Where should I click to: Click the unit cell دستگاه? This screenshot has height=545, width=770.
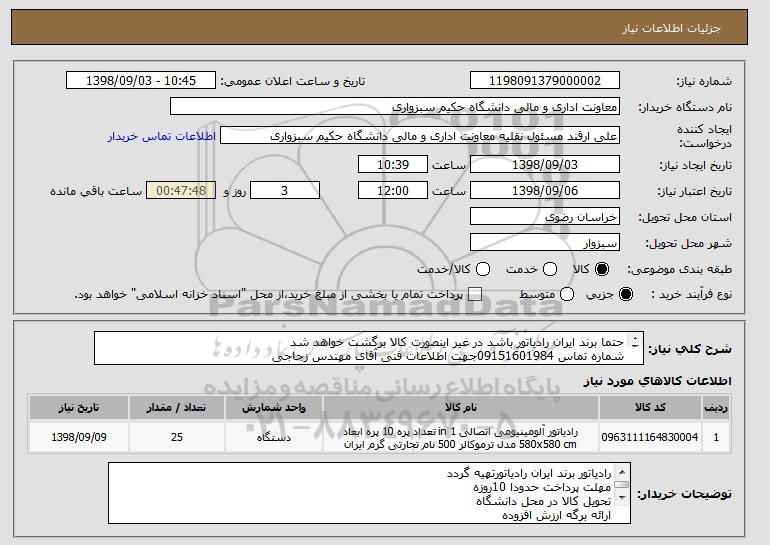click(274, 437)
